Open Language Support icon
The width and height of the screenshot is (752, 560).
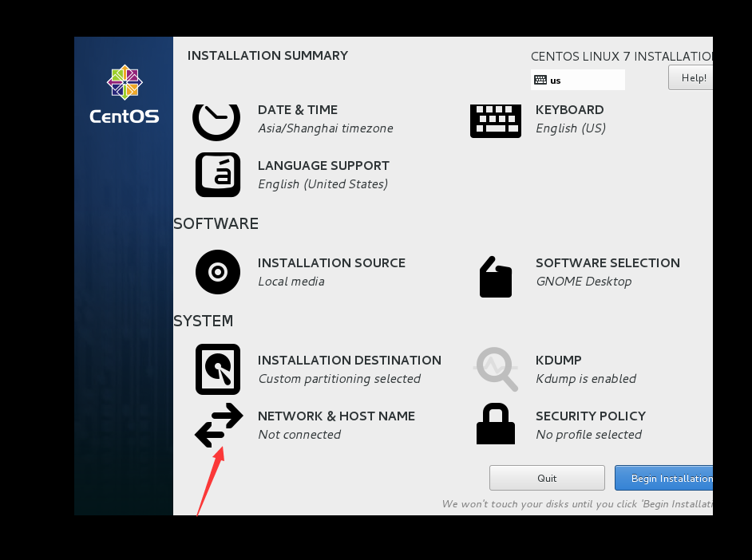tap(218, 175)
